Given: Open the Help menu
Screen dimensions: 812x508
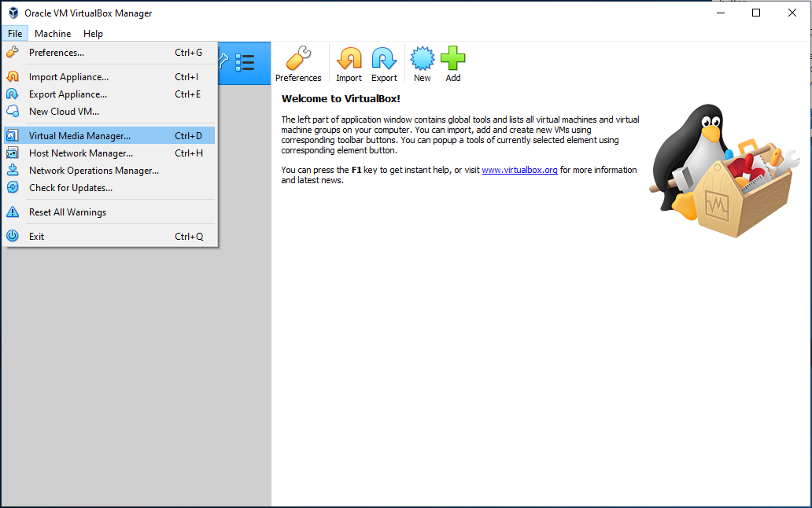Looking at the screenshot, I should 93,34.
